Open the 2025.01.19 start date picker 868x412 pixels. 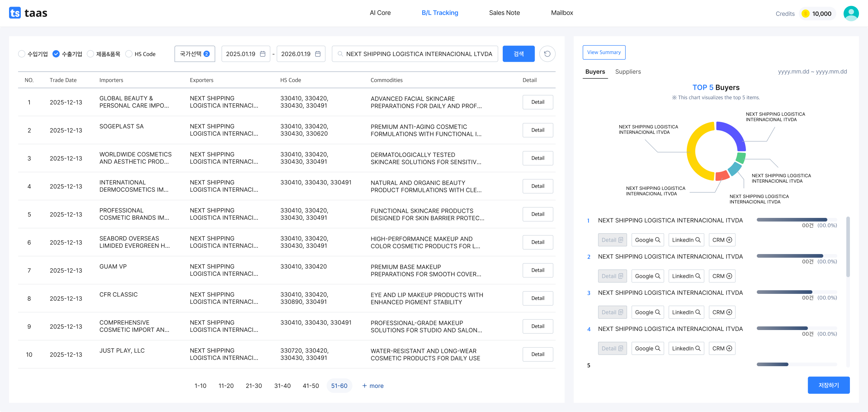click(241, 54)
